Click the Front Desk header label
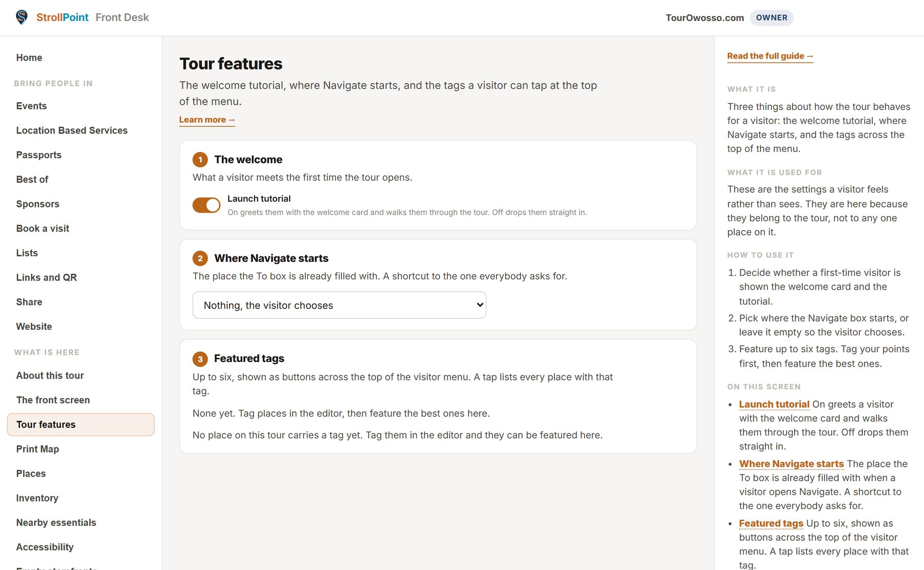The width and height of the screenshot is (924, 570). [x=122, y=17]
